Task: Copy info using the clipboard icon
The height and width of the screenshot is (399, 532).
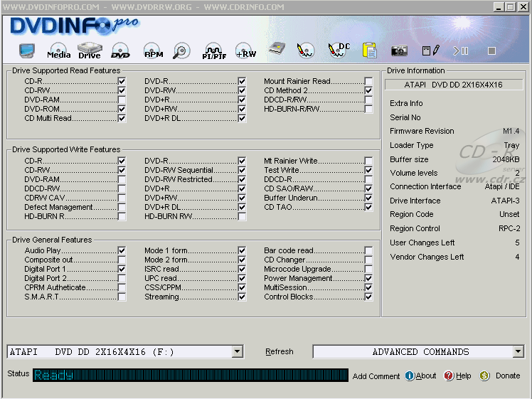Action: click(x=369, y=50)
